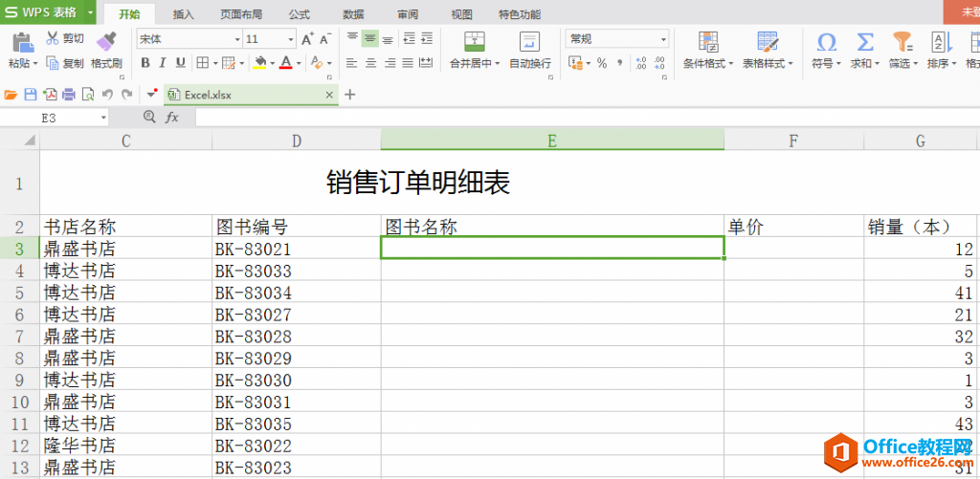Open print preview icon
The image size is (980, 479).
point(88,95)
